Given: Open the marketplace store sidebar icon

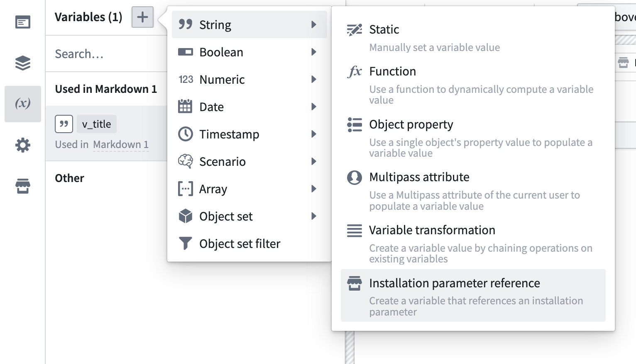Looking at the screenshot, I should click(23, 186).
